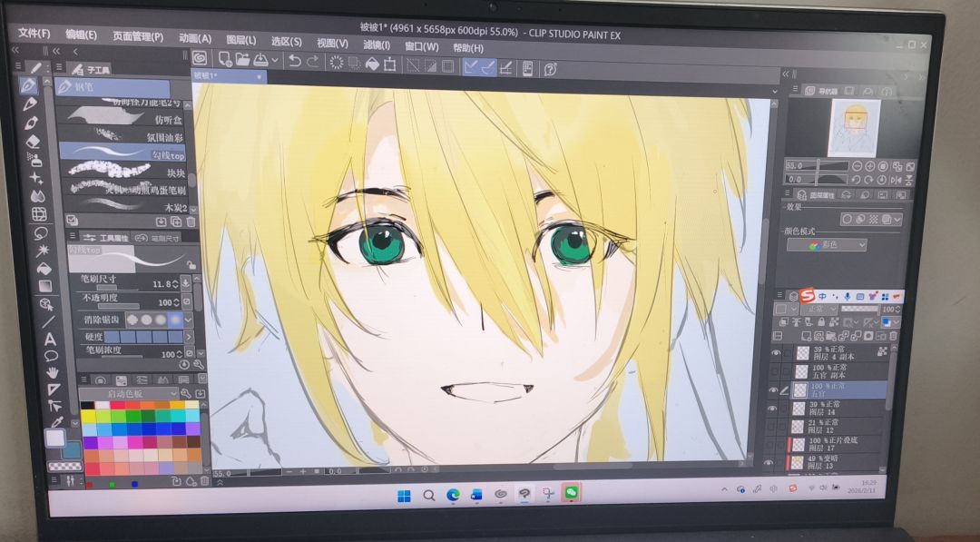This screenshot has width=980, height=542.
Task: Select the Hand move tool
Action: 53,372
